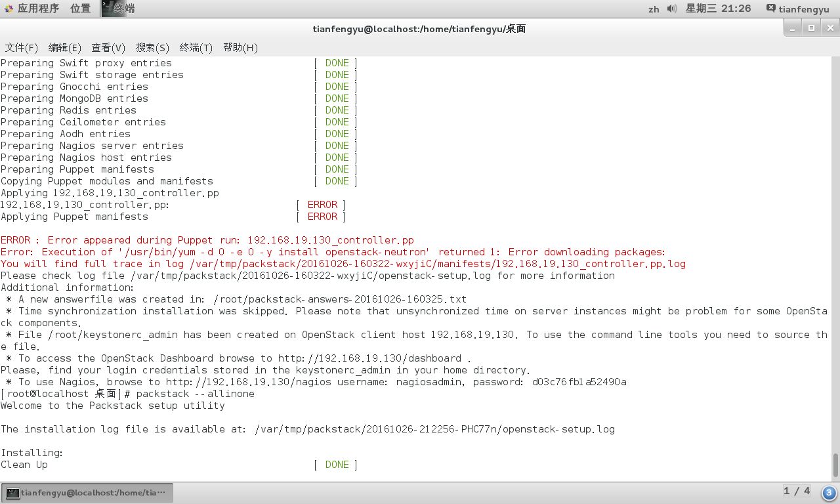Maximize the terminal window

811,28
